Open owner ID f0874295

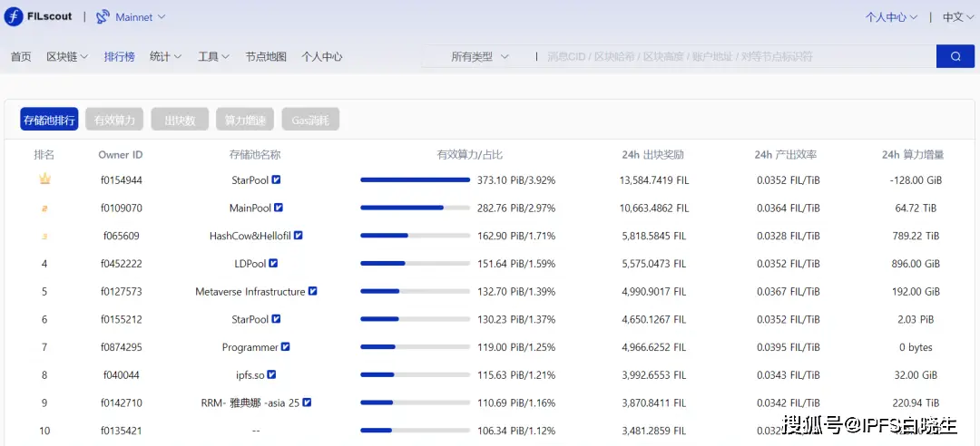pyautogui.click(x=122, y=347)
